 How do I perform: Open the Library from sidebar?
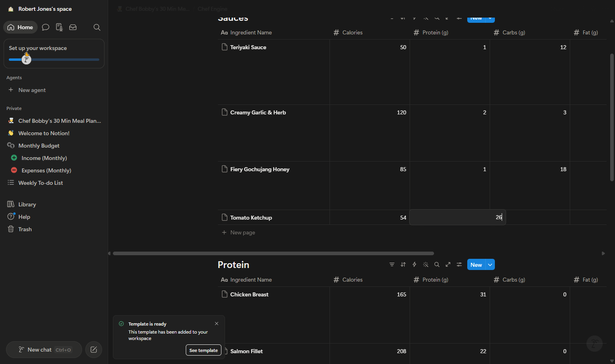pyautogui.click(x=54, y=204)
